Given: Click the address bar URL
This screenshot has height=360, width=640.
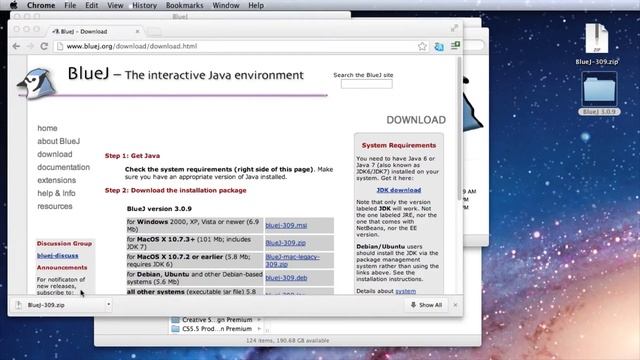Looking at the screenshot, I should tap(132, 46).
